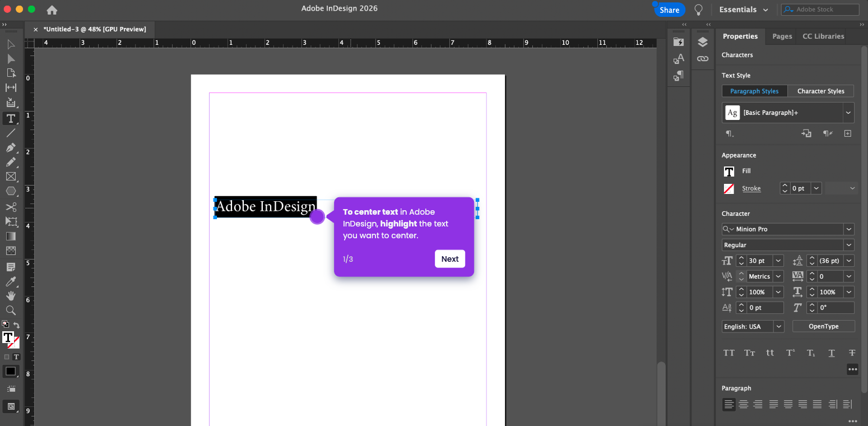Open the CC Libraries folder panel icon
The width and height of the screenshot is (868, 426).
pyautogui.click(x=679, y=42)
